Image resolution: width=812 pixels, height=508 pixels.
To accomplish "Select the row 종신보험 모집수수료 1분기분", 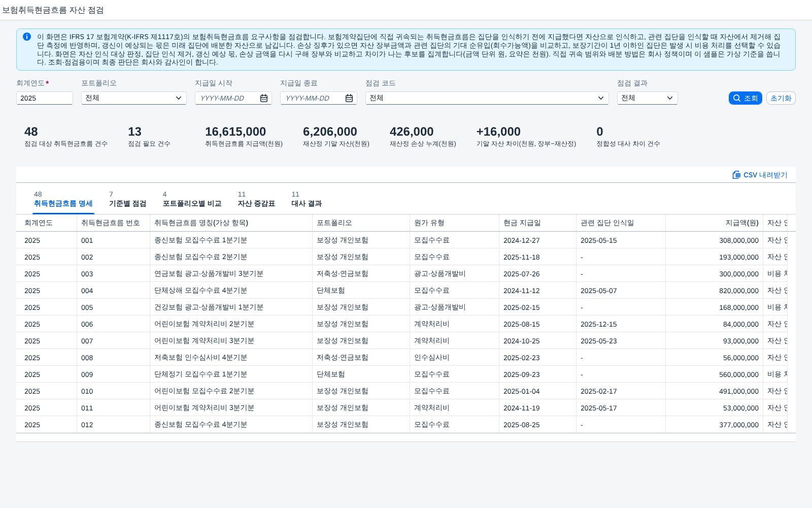I will (406, 240).
